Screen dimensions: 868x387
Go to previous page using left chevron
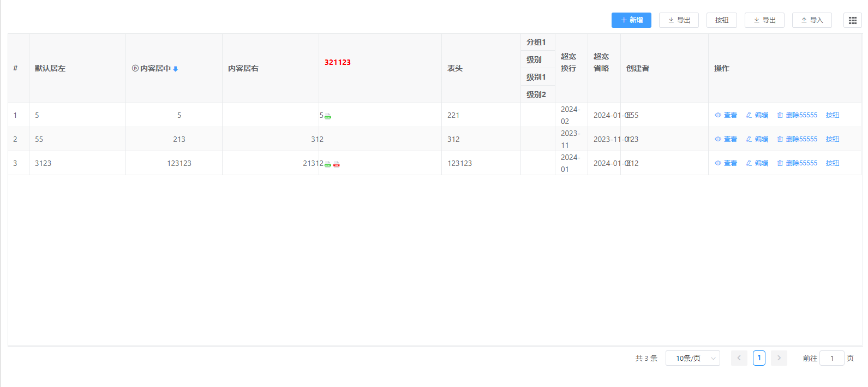coord(739,358)
